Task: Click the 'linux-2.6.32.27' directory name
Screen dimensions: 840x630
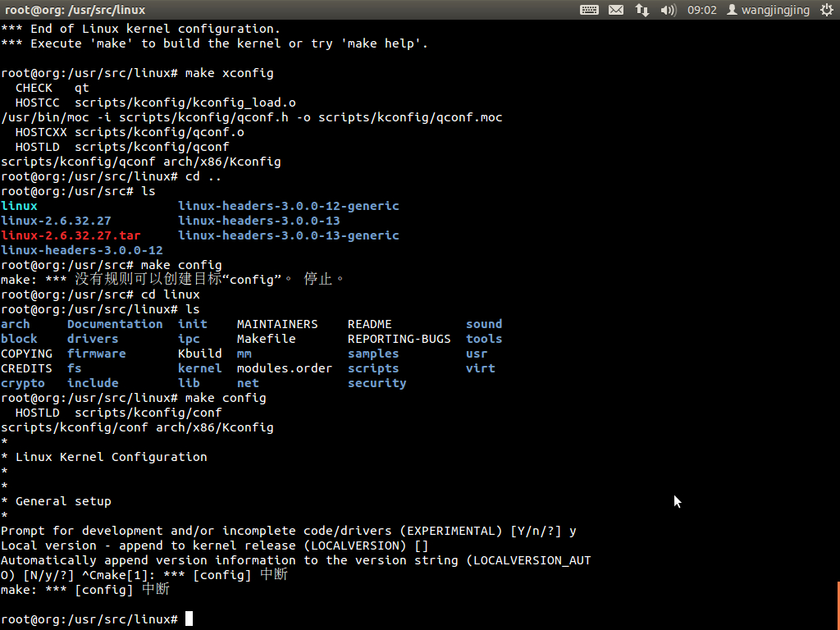Action: point(57,221)
